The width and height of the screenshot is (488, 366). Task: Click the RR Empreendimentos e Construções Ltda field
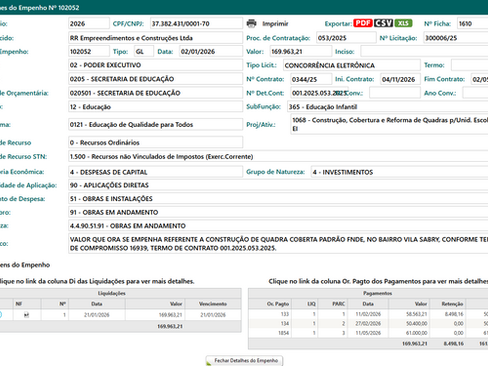155,38
